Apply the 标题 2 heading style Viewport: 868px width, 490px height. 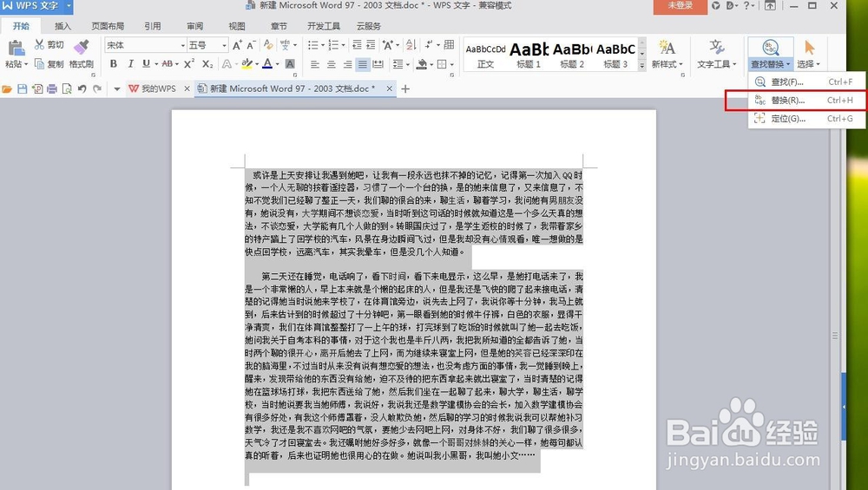pos(572,56)
